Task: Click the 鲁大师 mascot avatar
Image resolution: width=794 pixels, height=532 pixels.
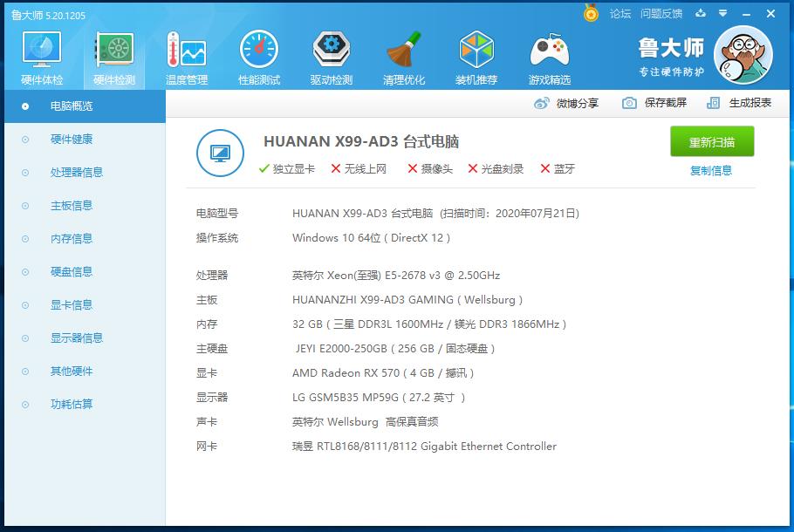Action: coord(743,54)
